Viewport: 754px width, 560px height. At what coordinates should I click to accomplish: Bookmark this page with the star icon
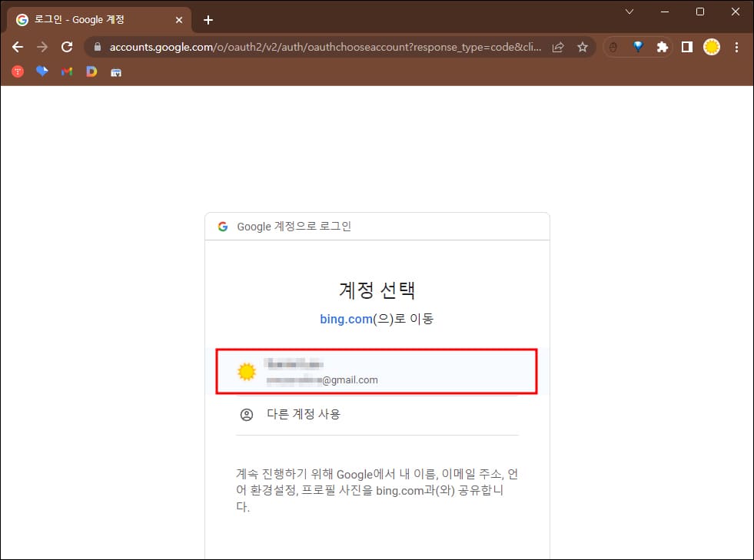tap(583, 47)
